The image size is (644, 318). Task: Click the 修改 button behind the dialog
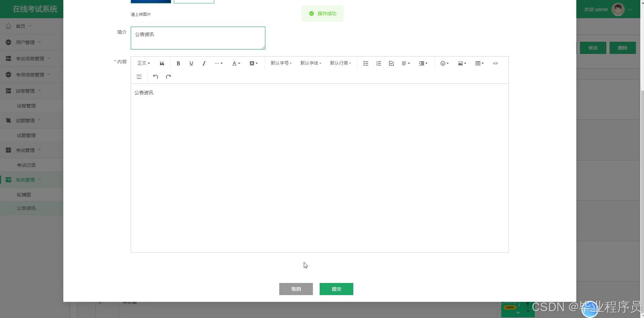click(x=593, y=48)
